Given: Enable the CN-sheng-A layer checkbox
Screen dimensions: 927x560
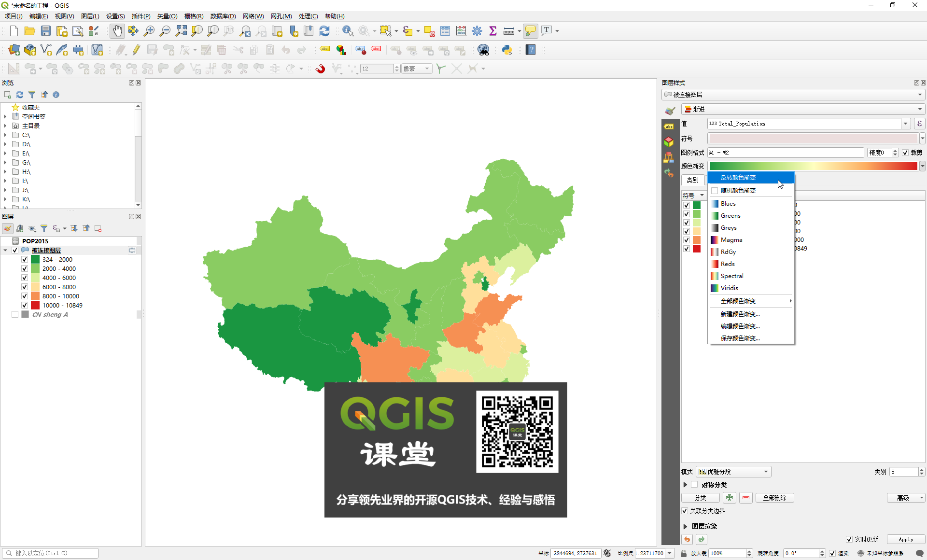Looking at the screenshot, I should click(15, 314).
